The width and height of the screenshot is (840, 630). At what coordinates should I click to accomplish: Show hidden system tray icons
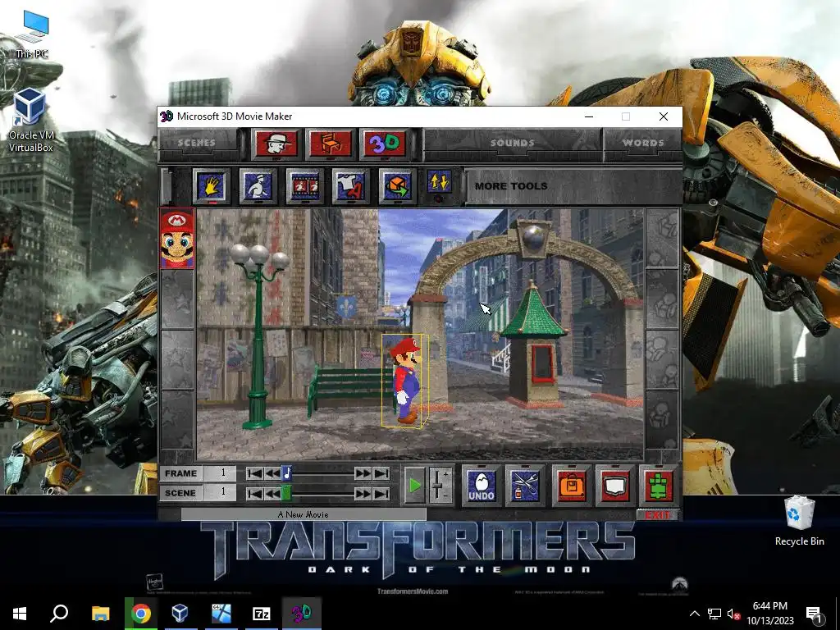(x=694, y=614)
